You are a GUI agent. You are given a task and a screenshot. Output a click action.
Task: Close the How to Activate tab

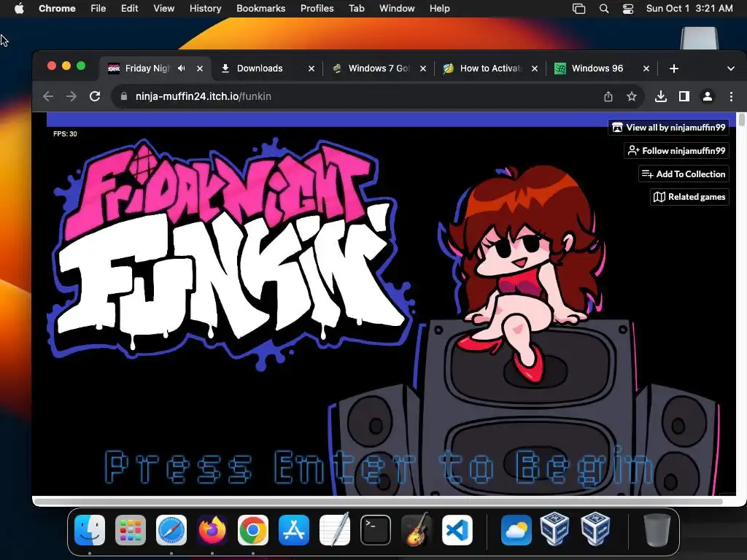point(535,69)
